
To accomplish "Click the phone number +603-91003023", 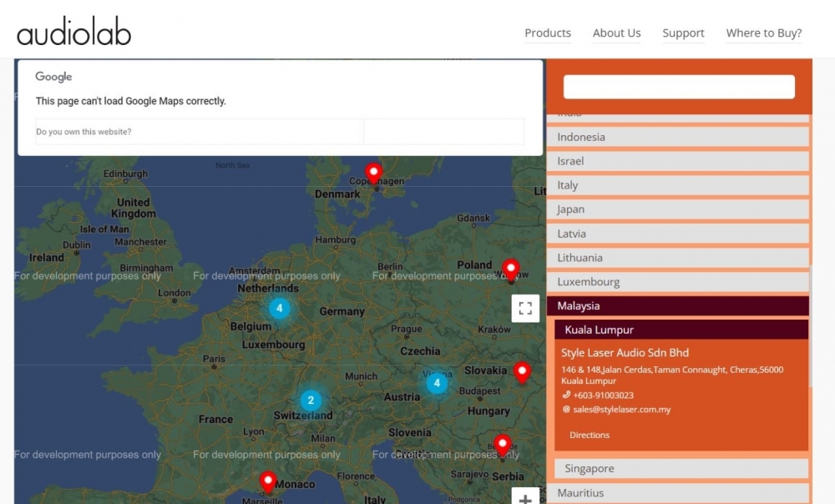I will (x=604, y=396).
